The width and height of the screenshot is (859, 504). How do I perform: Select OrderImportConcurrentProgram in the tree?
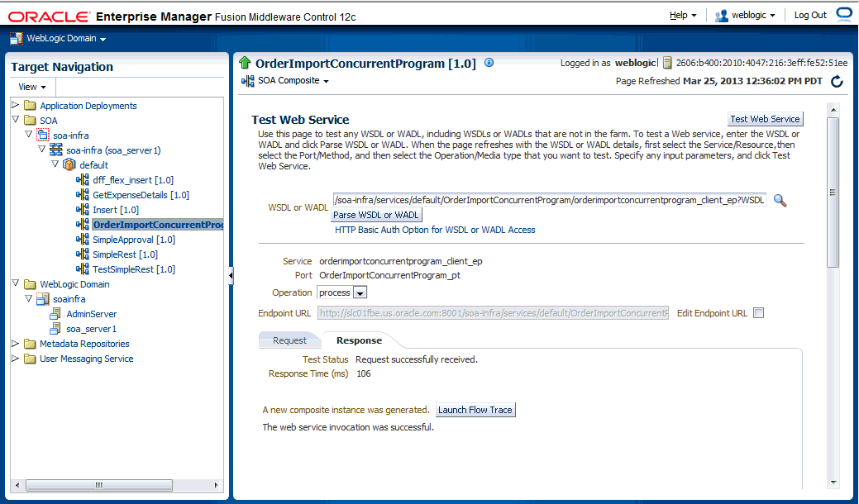pos(158,225)
